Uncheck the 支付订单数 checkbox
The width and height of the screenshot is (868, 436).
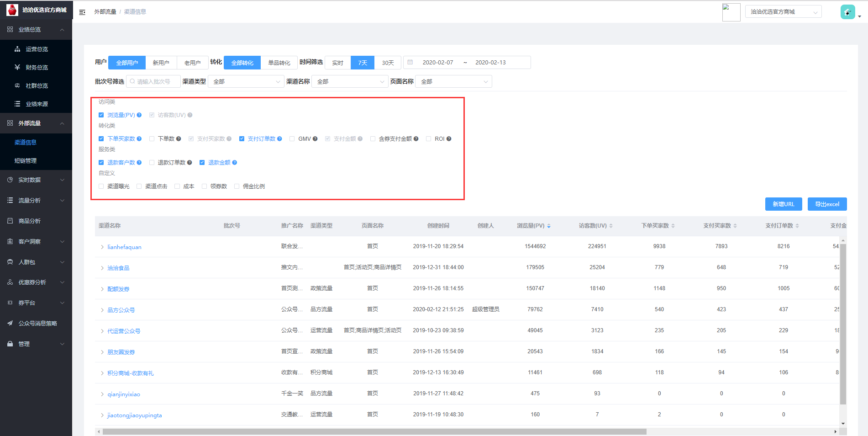(242, 139)
